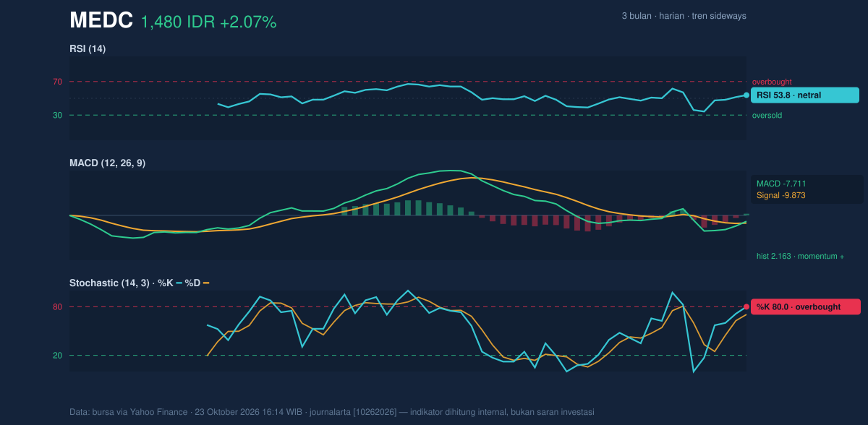Click the '3 bulan · harian · tren sideways' caption
Viewport: 868px width, 425px height.
(x=684, y=16)
